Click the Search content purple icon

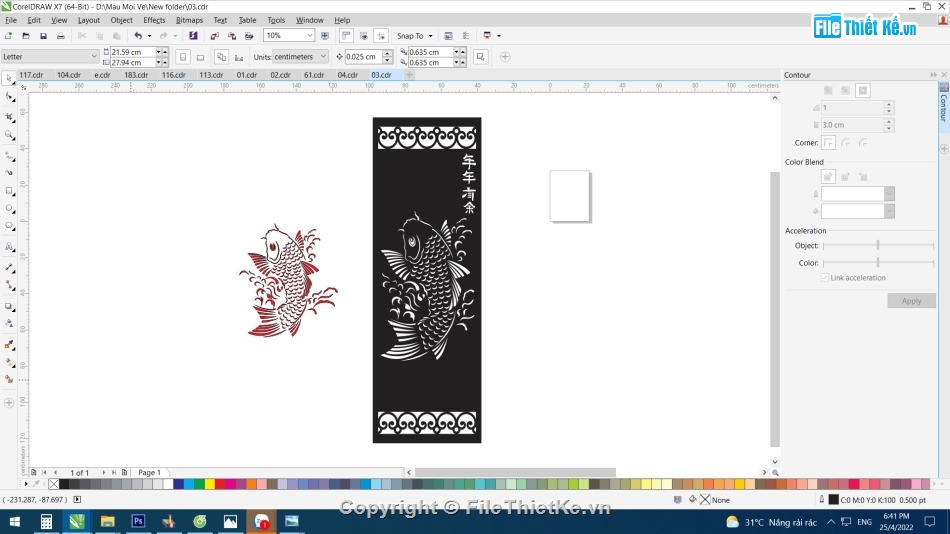point(193,36)
